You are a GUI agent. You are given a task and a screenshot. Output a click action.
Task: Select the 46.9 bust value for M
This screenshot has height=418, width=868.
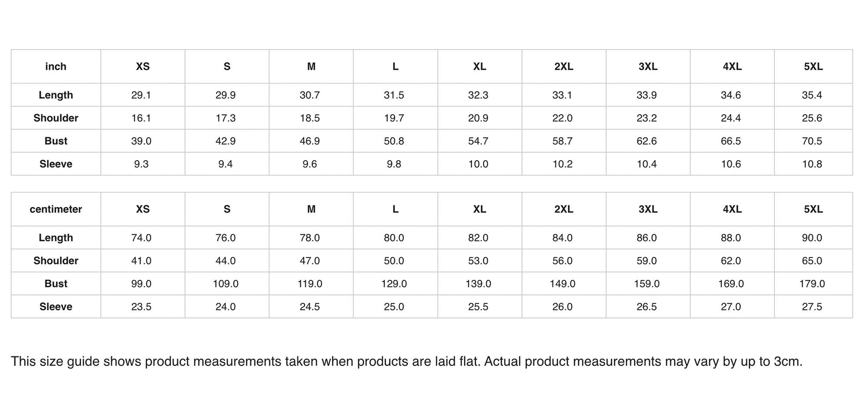pyautogui.click(x=310, y=141)
